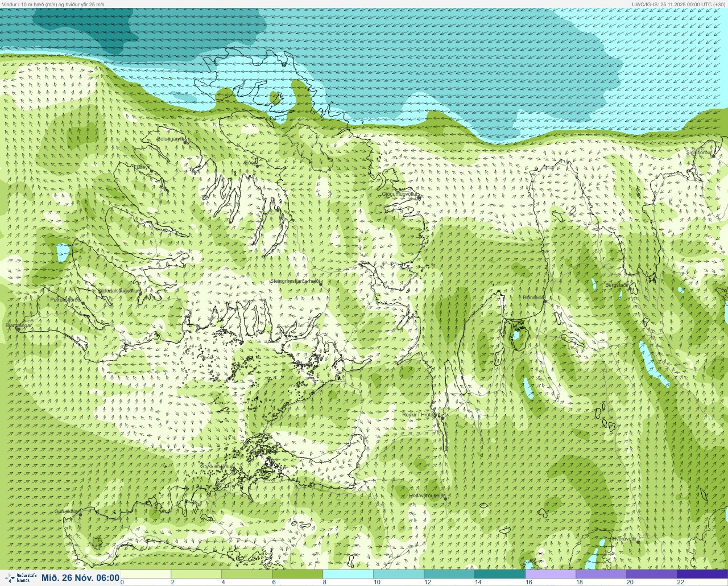Click the Patreksfjörður station label
The width and height of the screenshot is (728, 586).
(66, 299)
